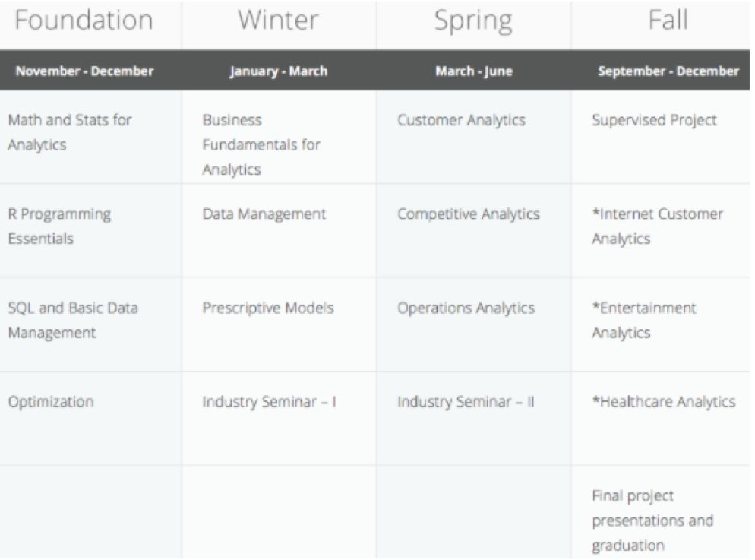Select the Foundation column heading

pyautogui.click(x=84, y=21)
